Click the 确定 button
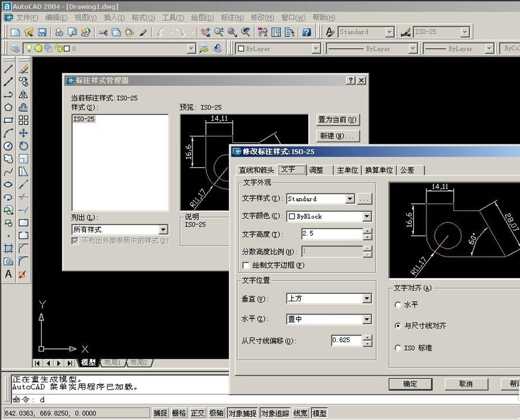 pyautogui.click(x=410, y=384)
